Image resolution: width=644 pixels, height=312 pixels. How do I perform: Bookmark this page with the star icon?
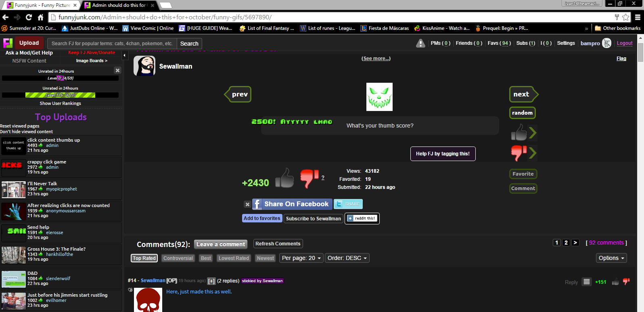click(625, 17)
